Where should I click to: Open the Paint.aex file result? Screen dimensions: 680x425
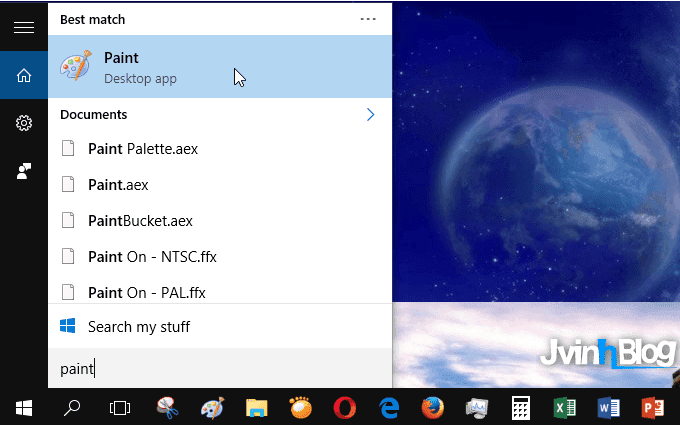click(x=220, y=185)
